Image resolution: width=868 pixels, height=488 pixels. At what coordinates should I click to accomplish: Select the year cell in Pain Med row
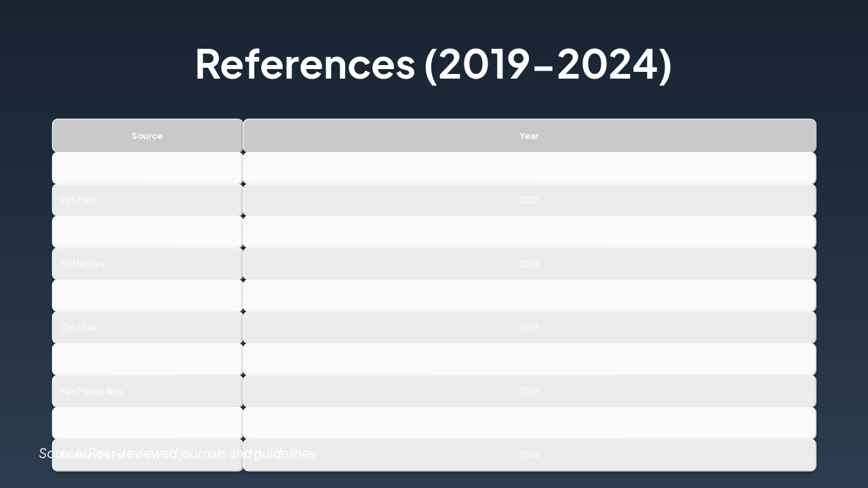pyautogui.click(x=529, y=200)
